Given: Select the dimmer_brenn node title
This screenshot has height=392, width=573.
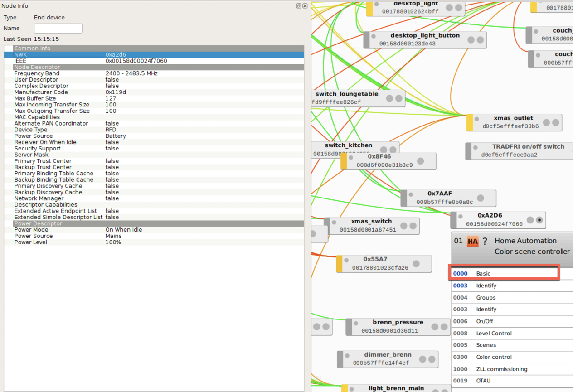Looking at the screenshot, I should click(x=388, y=355).
